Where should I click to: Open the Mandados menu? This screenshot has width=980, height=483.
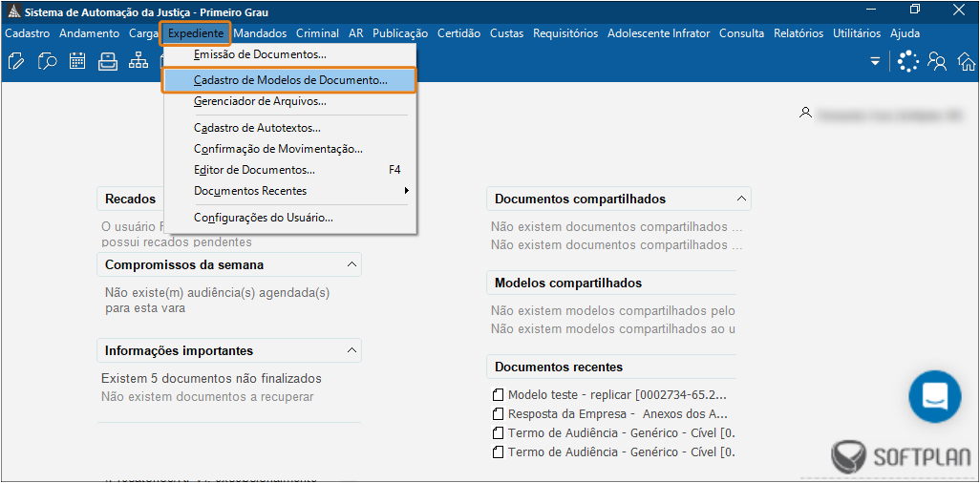click(x=260, y=33)
